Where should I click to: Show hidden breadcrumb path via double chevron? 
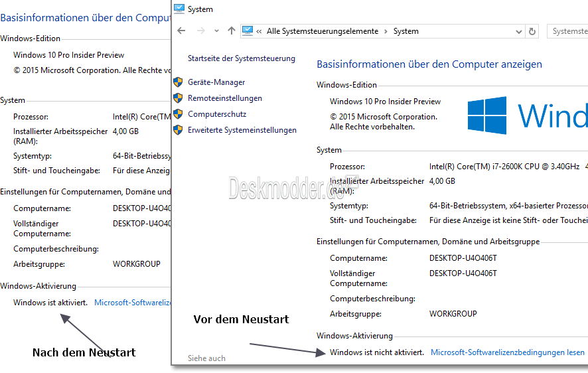point(259,31)
